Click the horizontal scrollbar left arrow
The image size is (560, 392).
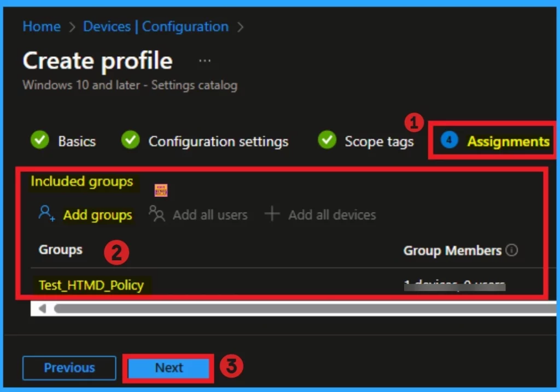42,308
